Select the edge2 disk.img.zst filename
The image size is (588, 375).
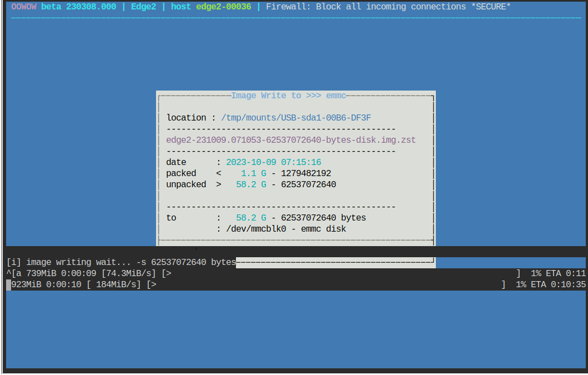(291, 140)
